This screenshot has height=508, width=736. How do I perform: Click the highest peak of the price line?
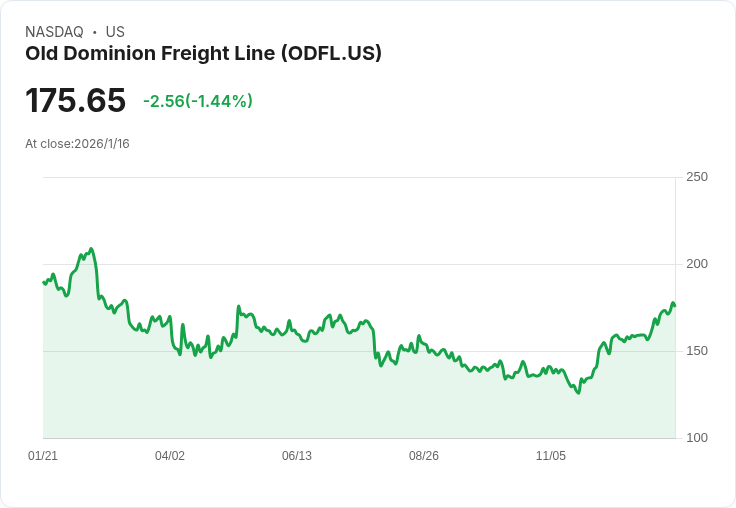coord(91,249)
